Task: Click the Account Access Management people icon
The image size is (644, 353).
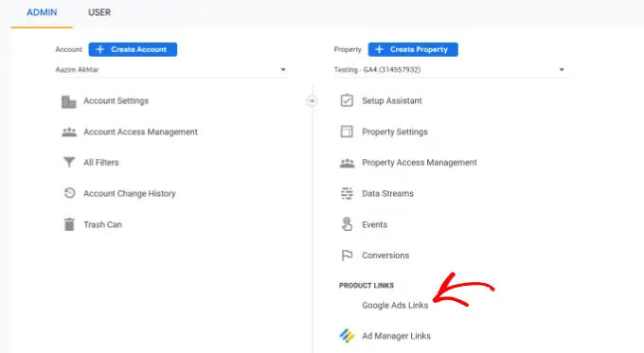Action: point(69,132)
